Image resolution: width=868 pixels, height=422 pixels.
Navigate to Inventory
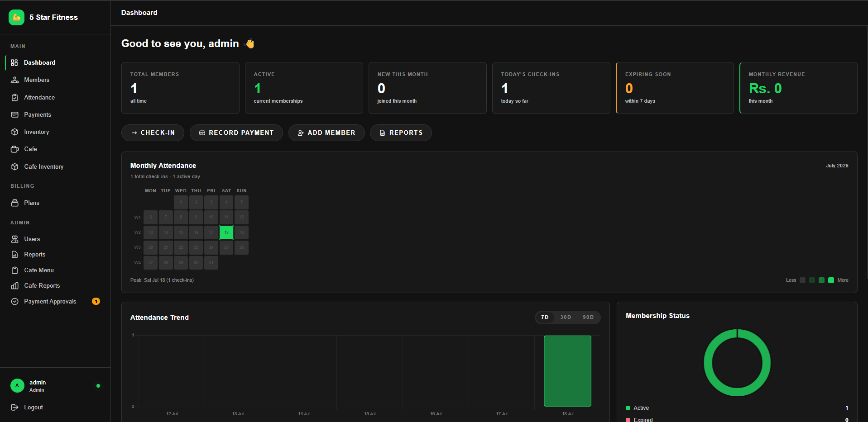[55, 132]
